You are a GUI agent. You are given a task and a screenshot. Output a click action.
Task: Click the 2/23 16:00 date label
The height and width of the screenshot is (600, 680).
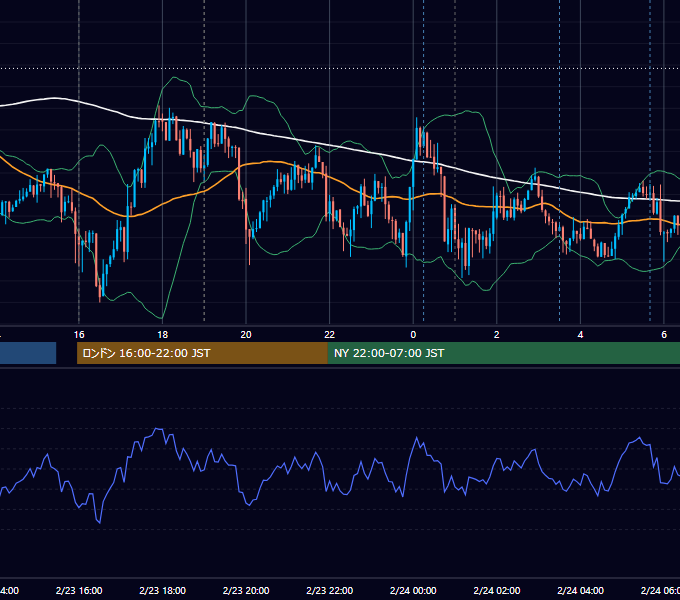[79, 590]
